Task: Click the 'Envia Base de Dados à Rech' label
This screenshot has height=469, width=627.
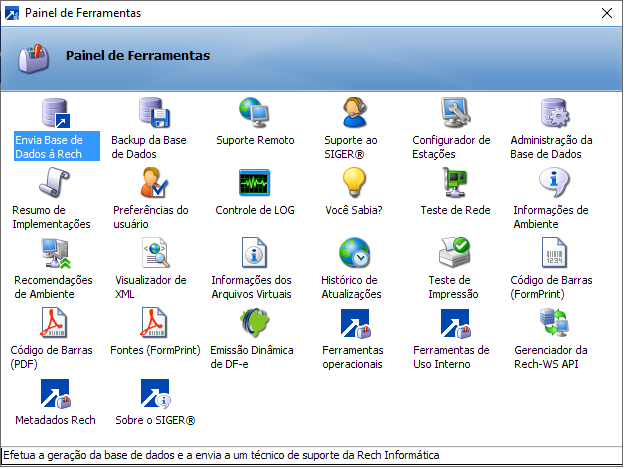Action: tap(57, 148)
